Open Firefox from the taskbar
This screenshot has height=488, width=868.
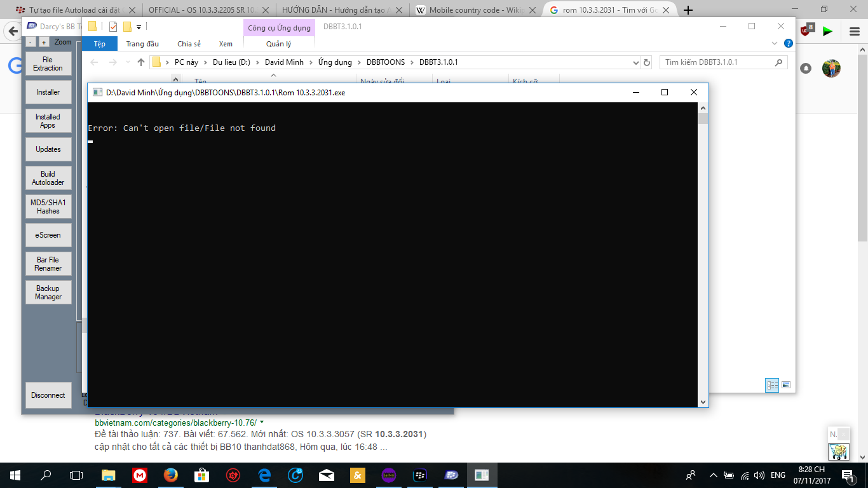(x=171, y=475)
